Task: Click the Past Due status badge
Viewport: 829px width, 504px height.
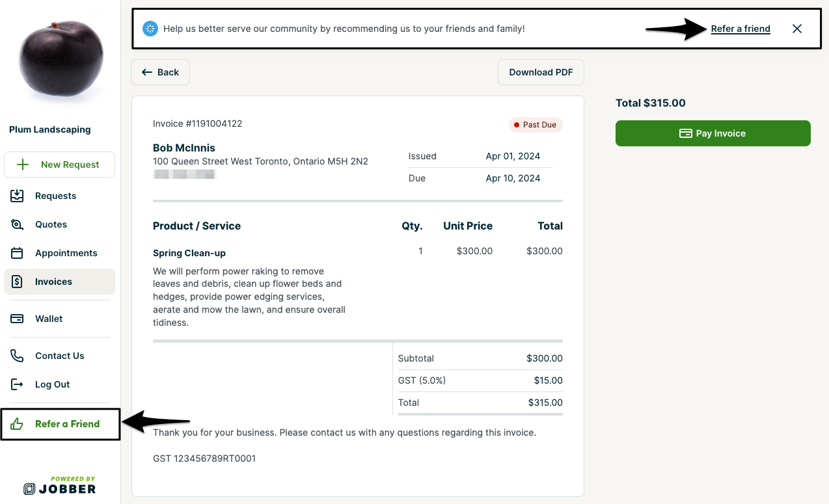Action: [536, 124]
